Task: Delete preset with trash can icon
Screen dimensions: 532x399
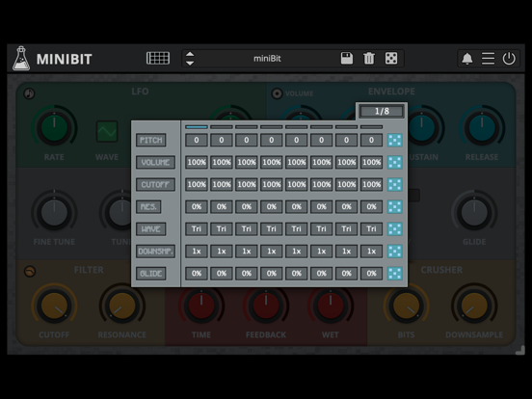Action: pyautogui.click(x=369, y=59)
